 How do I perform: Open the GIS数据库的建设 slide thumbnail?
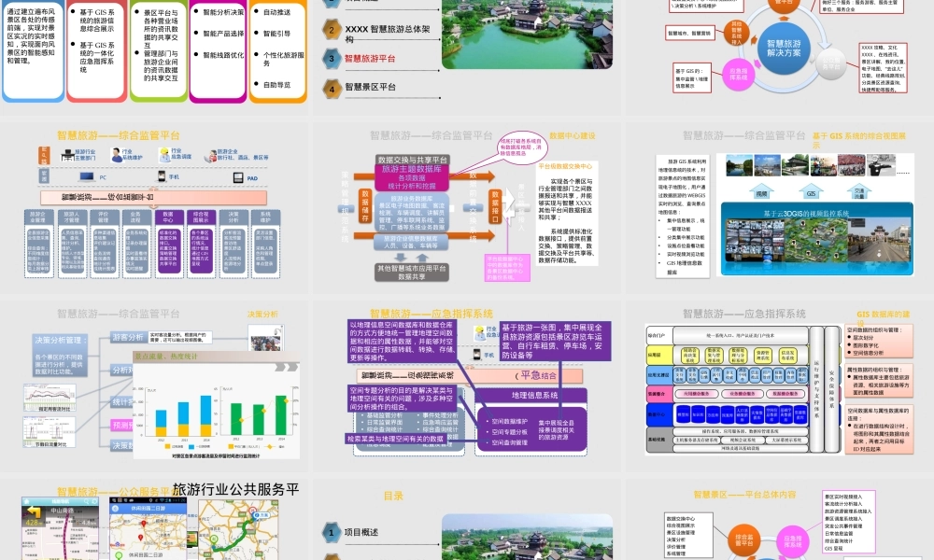pos(780,385)
